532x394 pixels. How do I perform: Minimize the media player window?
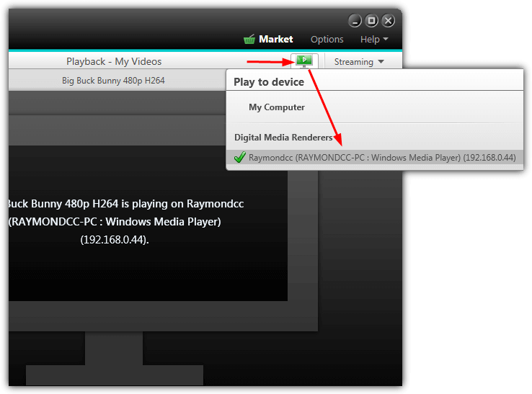pyautogui.click(x=355, y=21)
